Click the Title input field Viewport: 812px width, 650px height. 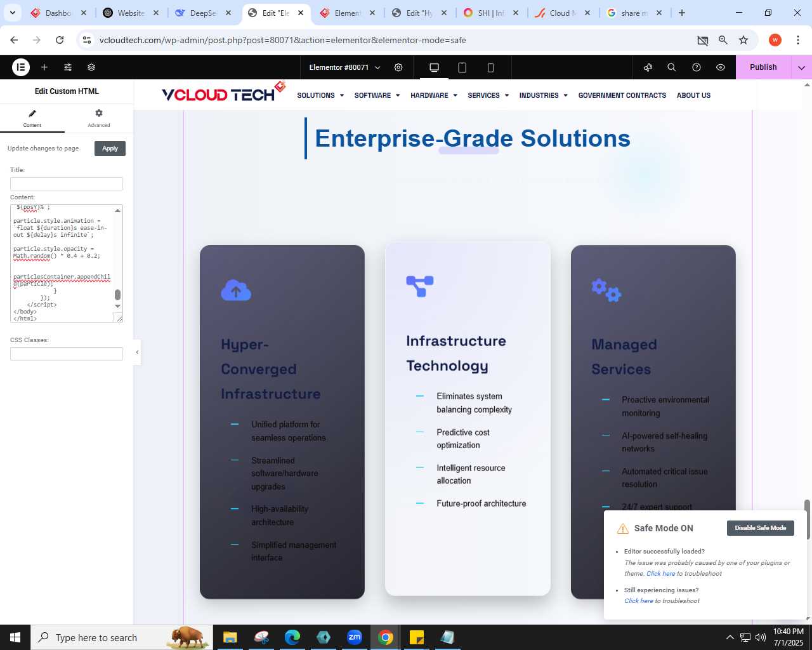67,183
